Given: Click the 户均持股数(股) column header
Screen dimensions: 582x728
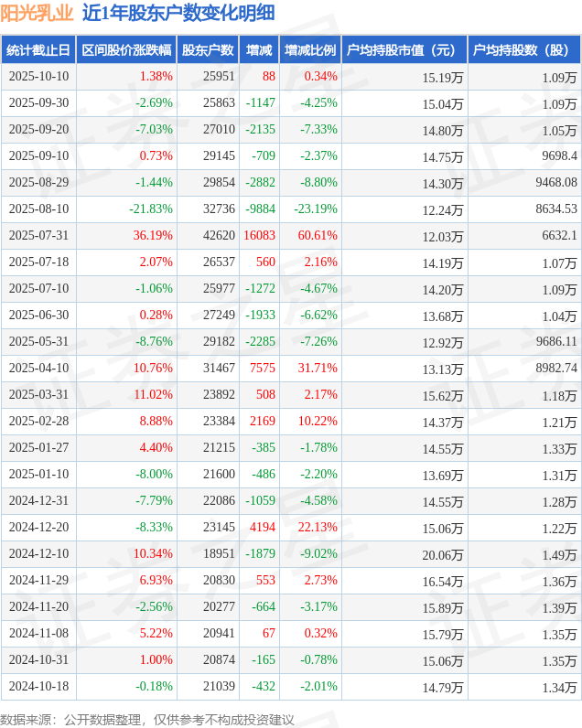Looking at the screenshot, I should point(523,50).
